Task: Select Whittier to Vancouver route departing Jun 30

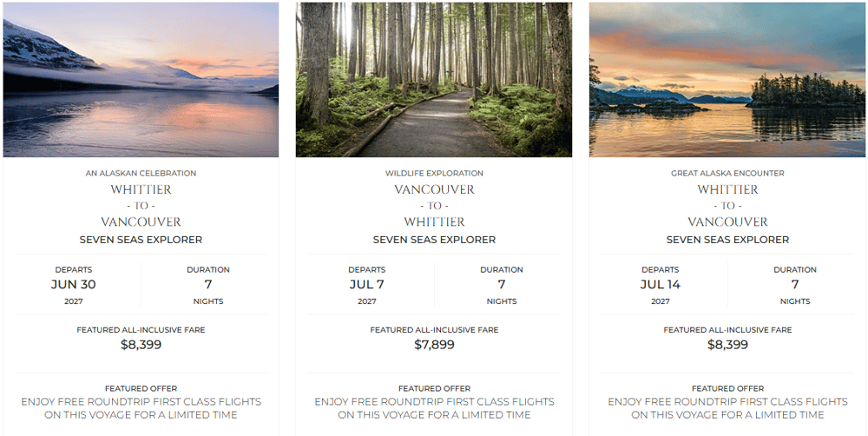Action: [x=141, y=206]
